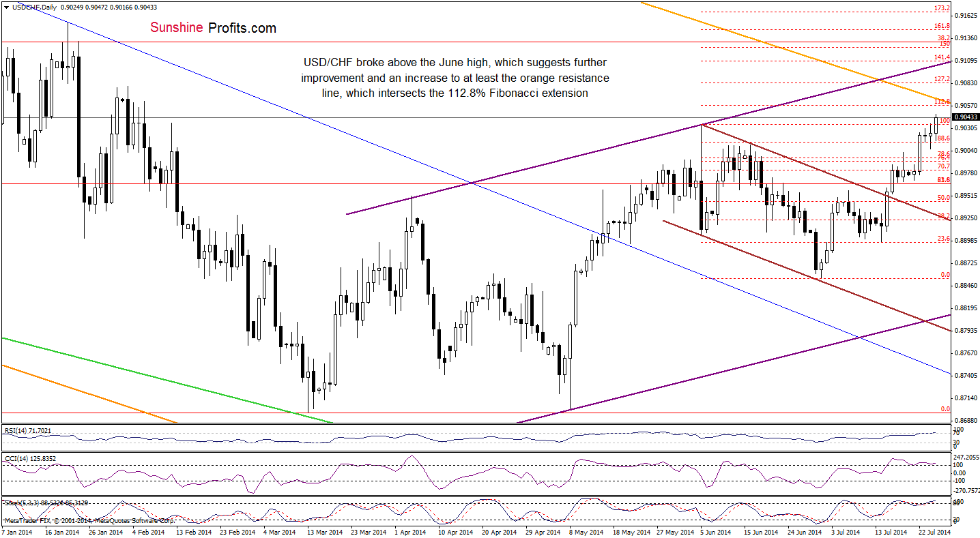Click the 0.88195 price axis label
Screen dimensions: 980x538
[966, 308]
